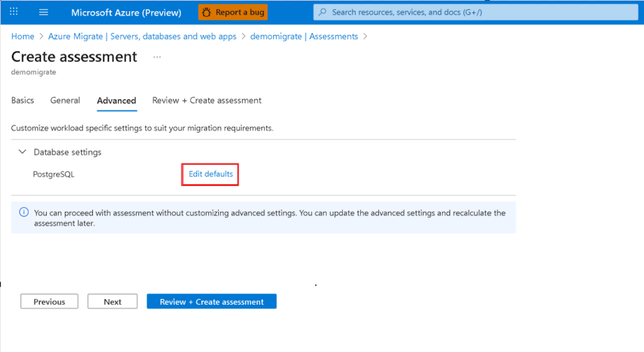Click the Create assessment page heading
The image size is (644, 352).
pyautogui.click(x=74, y=57)
